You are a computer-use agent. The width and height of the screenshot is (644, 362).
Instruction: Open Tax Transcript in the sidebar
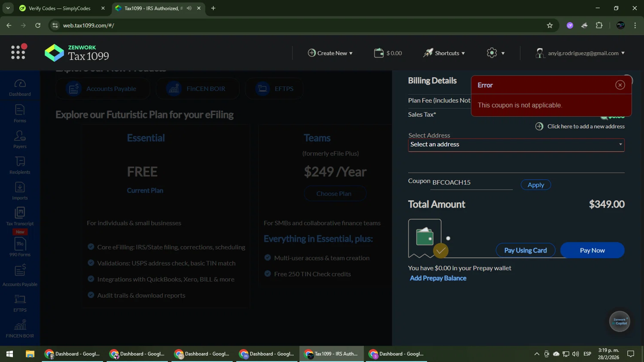[20, 217]
